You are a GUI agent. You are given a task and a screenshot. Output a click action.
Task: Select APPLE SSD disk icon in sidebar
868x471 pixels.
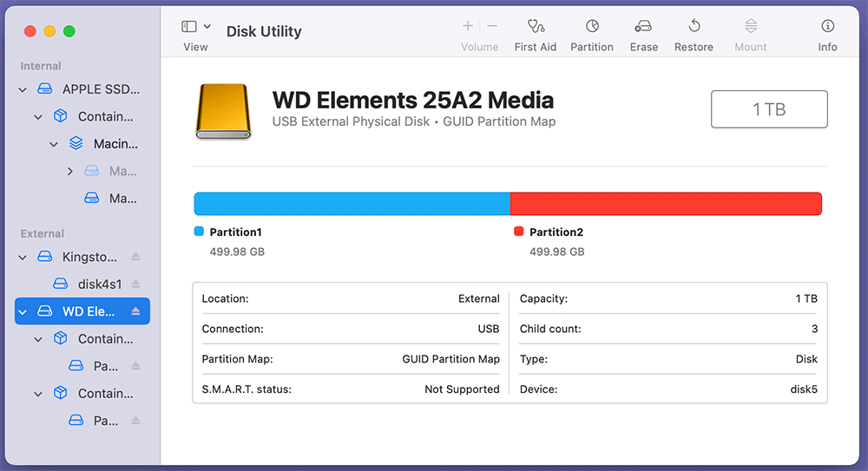45,88
